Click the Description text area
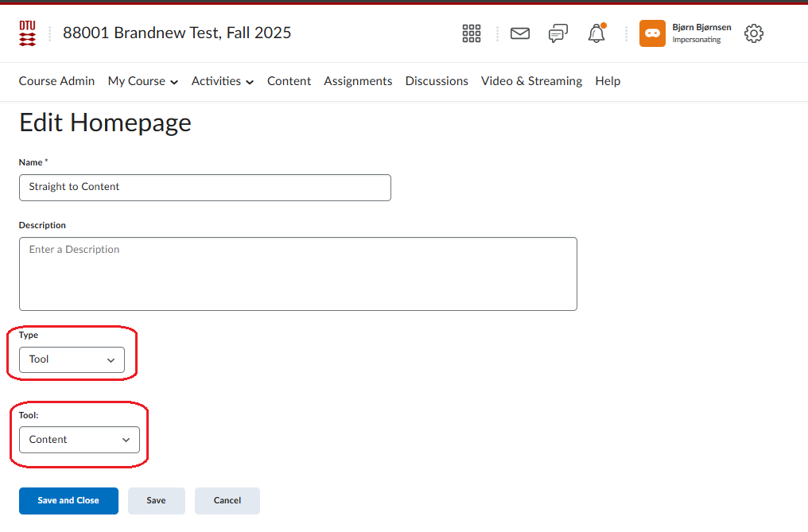Image resolution: width=808 pixels, height=532 pixels. tap(297, 274)
